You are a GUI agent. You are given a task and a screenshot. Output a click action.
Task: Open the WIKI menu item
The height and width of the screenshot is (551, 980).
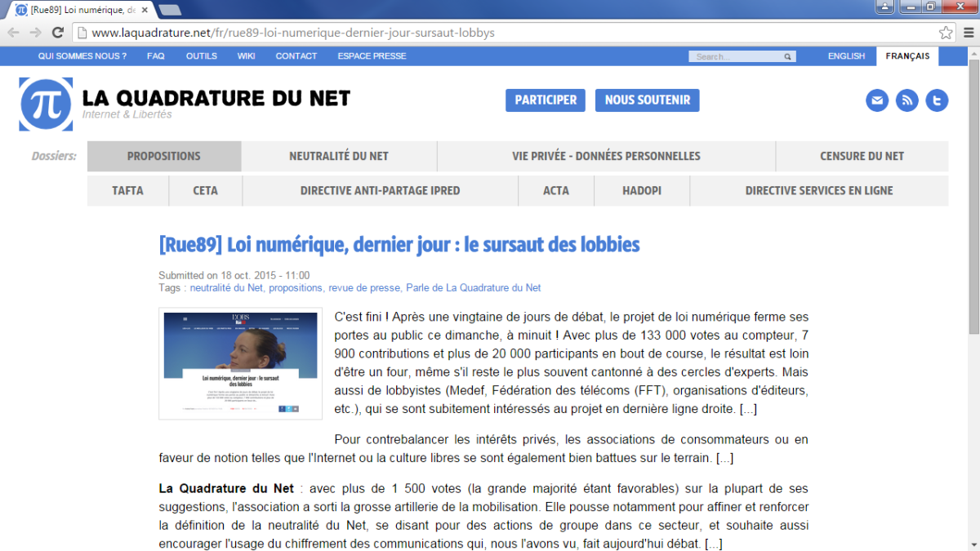pyautogui.click(x=246, y=56)
